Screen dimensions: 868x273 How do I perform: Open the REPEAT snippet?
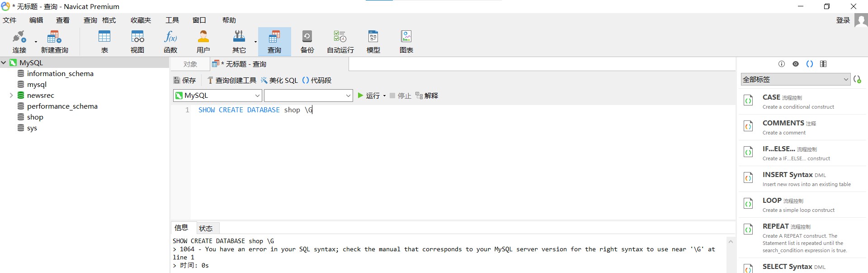pos(803,238)
